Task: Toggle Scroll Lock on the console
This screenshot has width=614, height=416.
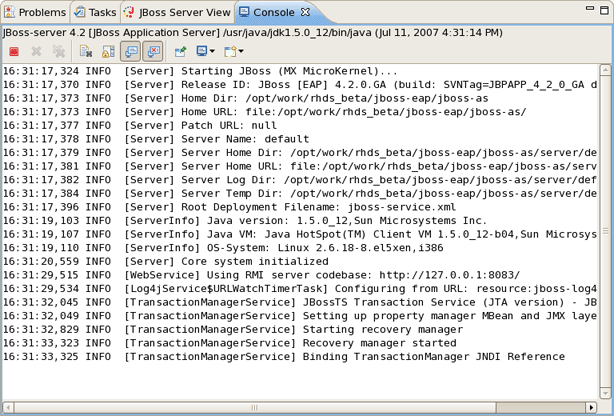Action: point(108,51)
